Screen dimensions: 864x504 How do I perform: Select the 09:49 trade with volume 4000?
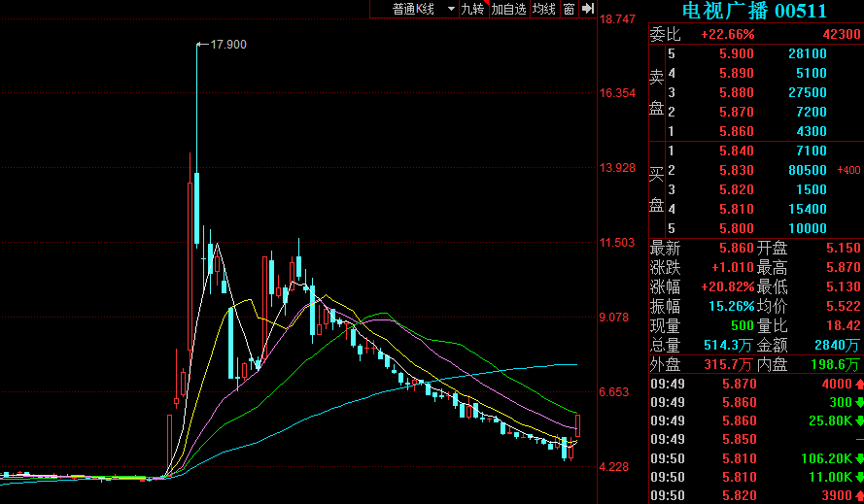[x=757, y=384]
